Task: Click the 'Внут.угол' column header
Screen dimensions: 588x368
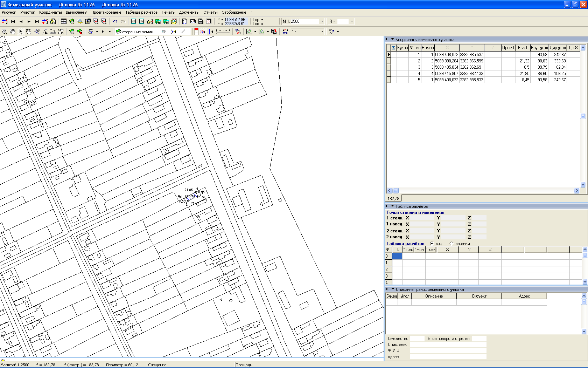Action: (539, 48)
